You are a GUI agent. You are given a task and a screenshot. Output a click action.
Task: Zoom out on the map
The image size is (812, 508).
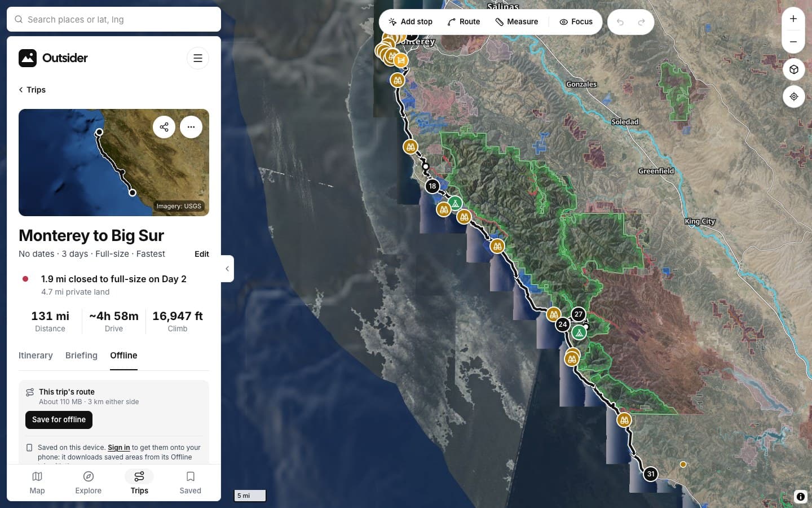[793, 42]
